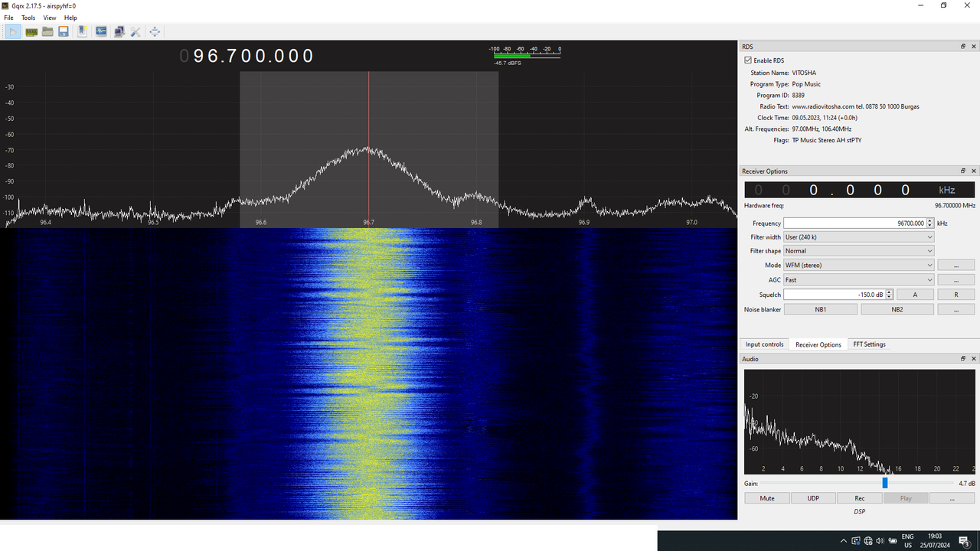Click the Rec audio button
This screenshot has height=551, width=980.
(x=859, y=498)
